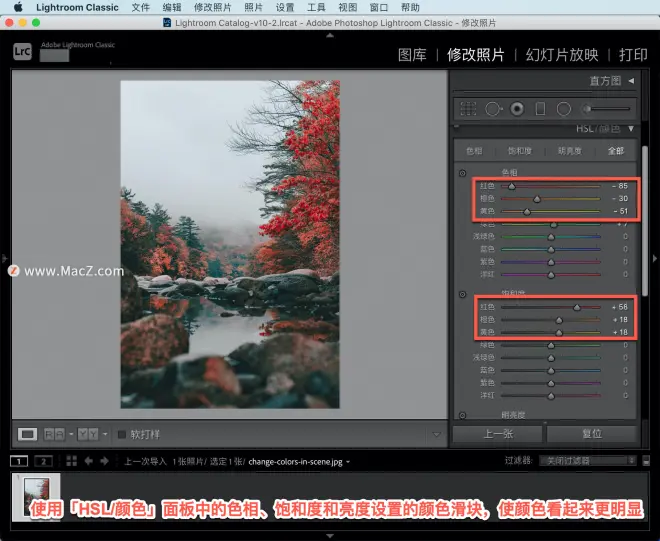Switch to the 打印 Print module
This screenshot has height=541, width=660.
633,55
